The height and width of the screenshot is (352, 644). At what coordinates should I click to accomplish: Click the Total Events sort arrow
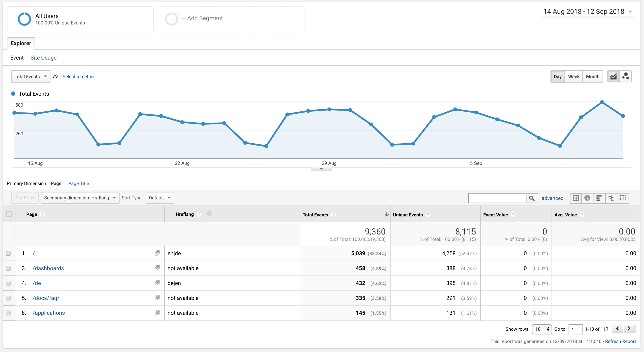(x=386, y=215)
